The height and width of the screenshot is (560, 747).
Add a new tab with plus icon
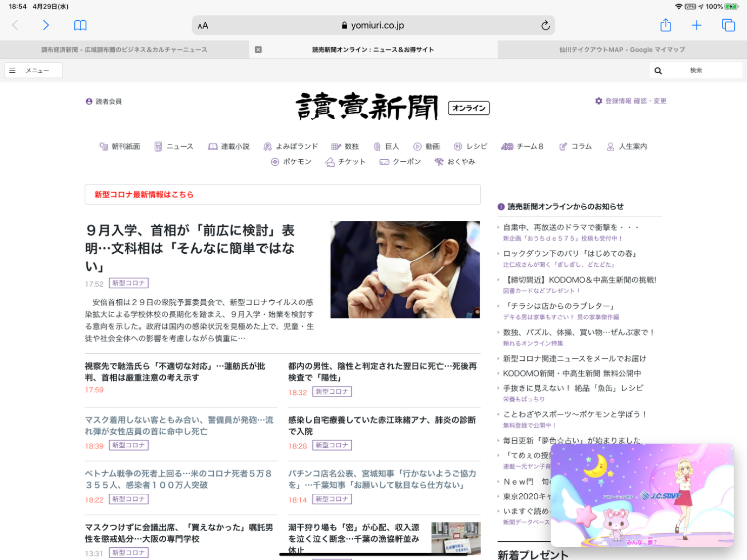pos(696,25)
